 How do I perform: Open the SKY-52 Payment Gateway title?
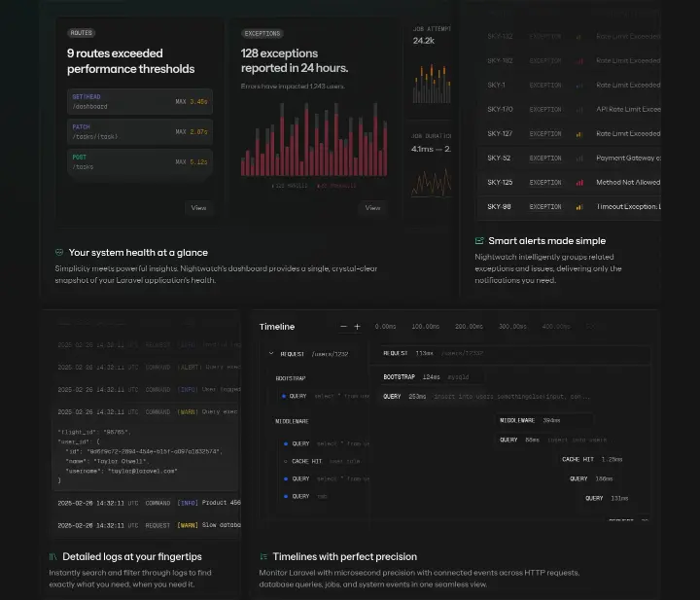tap(628, 159)
